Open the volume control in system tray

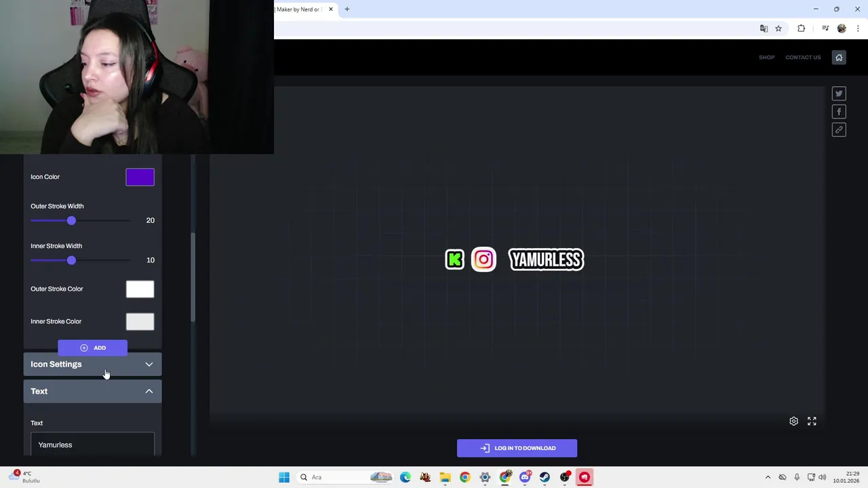[823, 477]
